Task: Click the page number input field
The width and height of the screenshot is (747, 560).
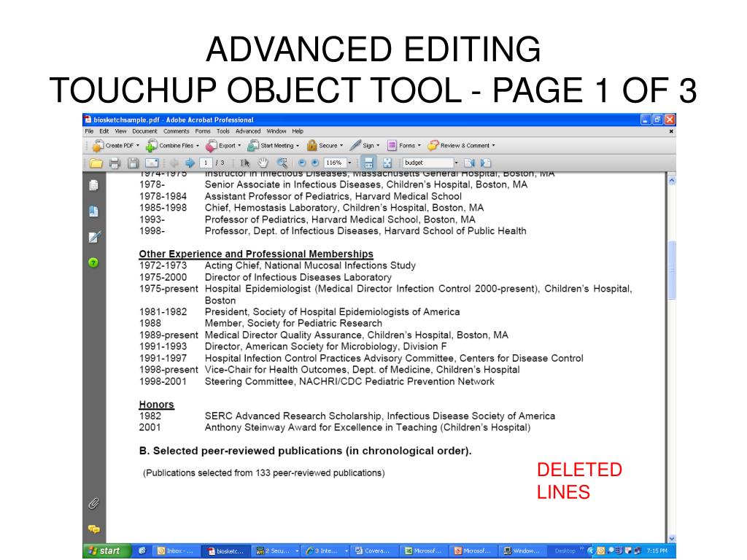Action: 206,163
